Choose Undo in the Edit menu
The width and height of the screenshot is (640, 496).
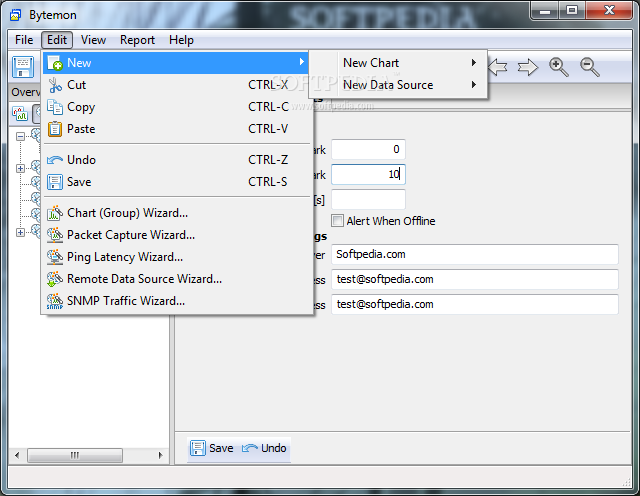(x=178, y=160)
